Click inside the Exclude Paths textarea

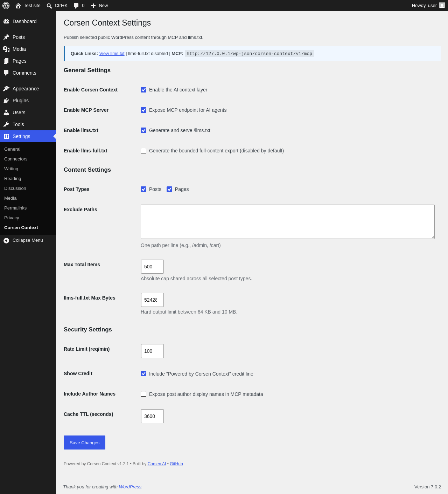pyautogui.click(x=288, y=222)
